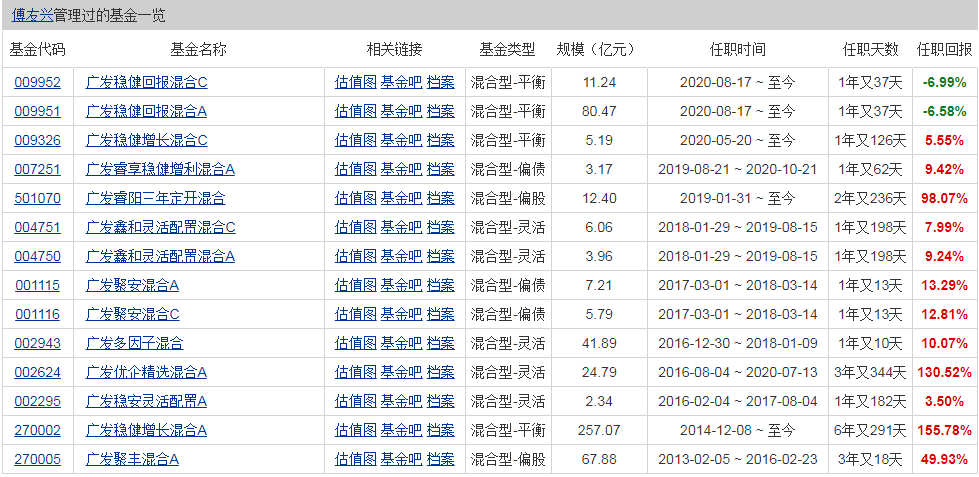Viewport: 979px width, 477px height.
Task: Open 估值图 for 广发稳健增长混合C
Action: point(355,140)
